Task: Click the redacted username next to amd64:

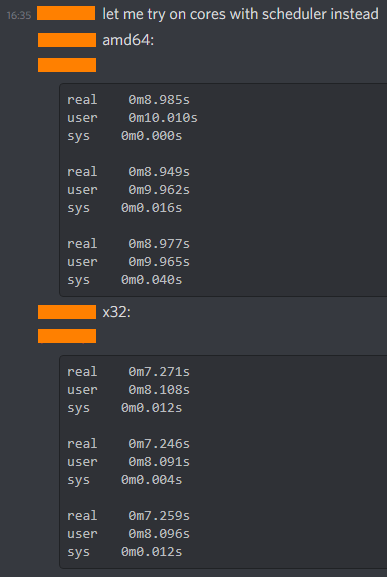Action: [x=67, y=40]
